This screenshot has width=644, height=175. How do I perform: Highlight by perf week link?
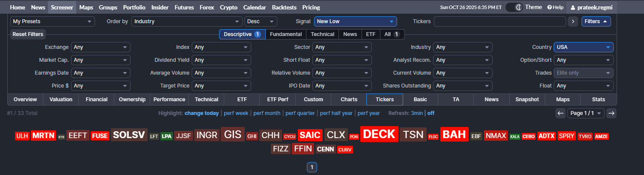236,113
